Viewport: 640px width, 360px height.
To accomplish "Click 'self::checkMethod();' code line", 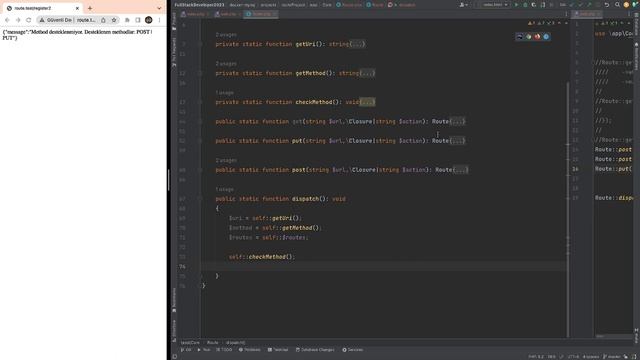I will pyautogui.click(x=262, y=257).
